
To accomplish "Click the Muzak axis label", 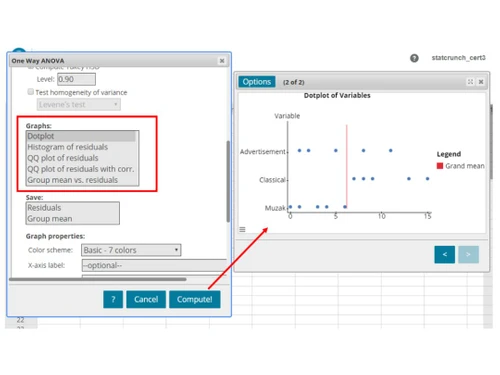I will 275,208.
